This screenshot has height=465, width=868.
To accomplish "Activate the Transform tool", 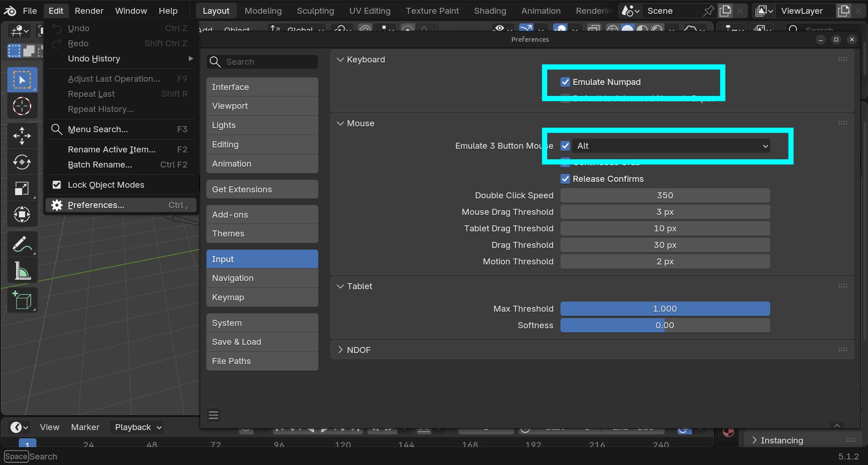I will click(22, 214).
